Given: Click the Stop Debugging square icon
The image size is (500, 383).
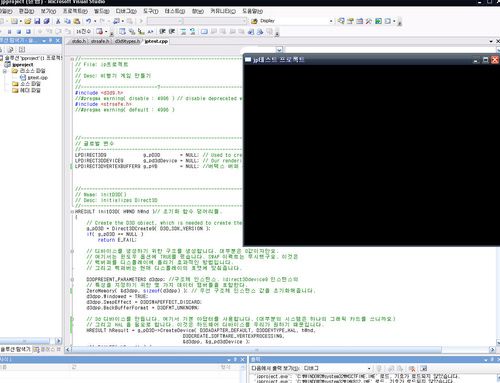Looking at the screenshot, I should pyautogui.click(x=19, y=32).
